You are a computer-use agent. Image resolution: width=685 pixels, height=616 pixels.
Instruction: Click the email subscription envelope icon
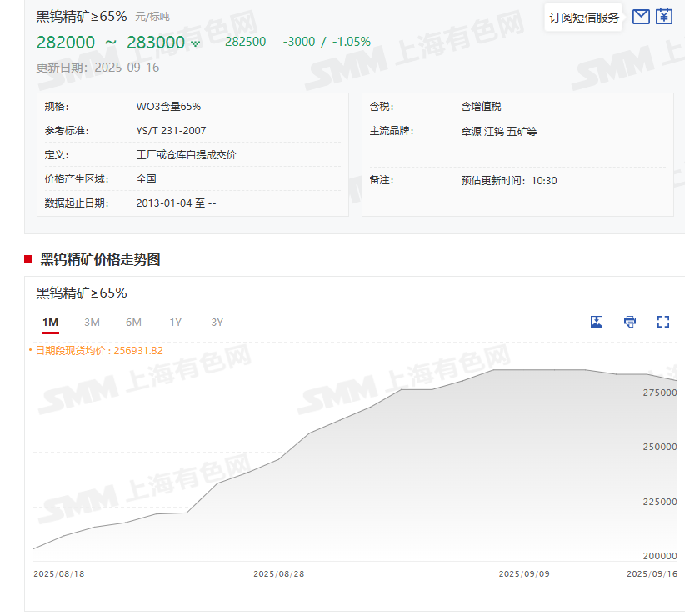(x=641, y=17)
